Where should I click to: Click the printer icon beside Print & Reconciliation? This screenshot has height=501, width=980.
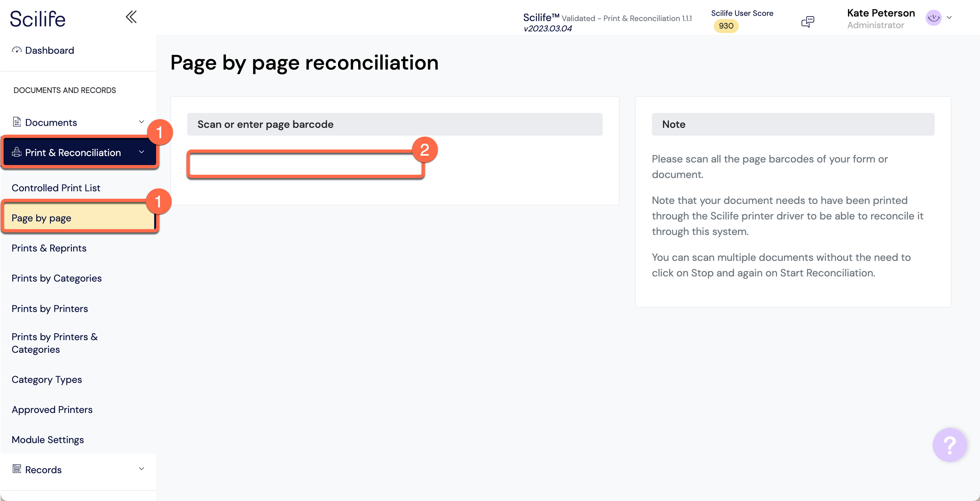(x=17, y=152)
